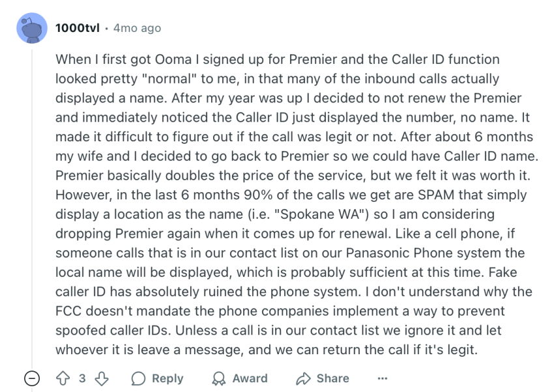Click the "4mo ago" timestamp
This screenshot has width=554, height=392.
137,29
